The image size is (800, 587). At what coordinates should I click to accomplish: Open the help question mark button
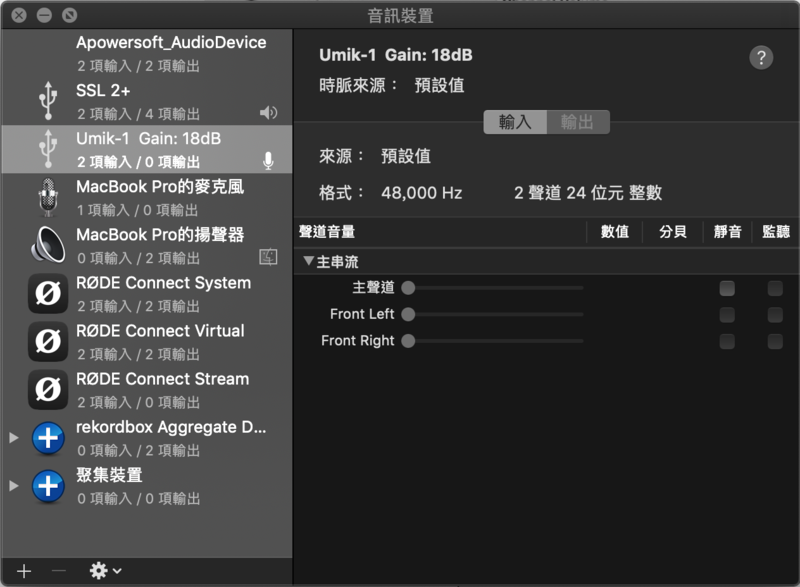[x=761, y=57]
